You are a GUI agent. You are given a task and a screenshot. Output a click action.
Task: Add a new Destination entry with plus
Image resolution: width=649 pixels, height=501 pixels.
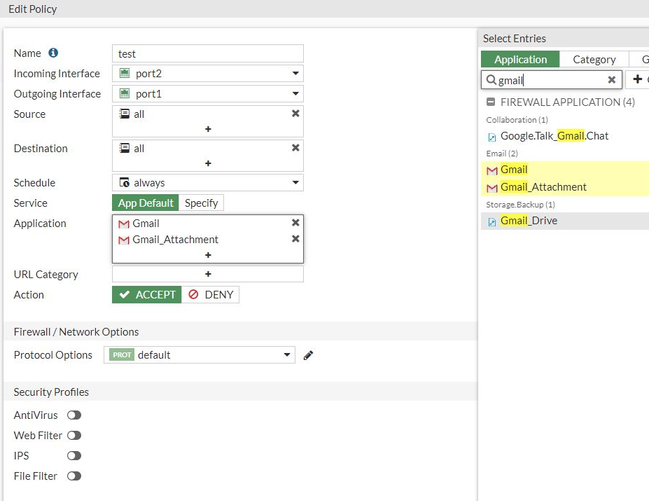click(208, 163)
